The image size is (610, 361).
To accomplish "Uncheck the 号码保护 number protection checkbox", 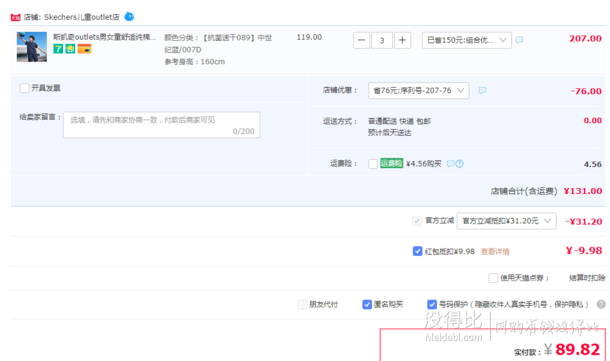I will click(431, 304).
